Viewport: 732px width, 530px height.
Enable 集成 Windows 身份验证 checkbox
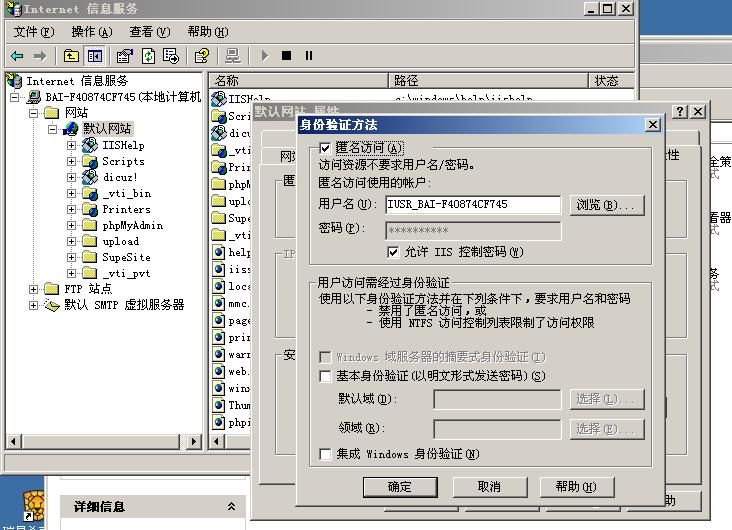click(325, 454)
